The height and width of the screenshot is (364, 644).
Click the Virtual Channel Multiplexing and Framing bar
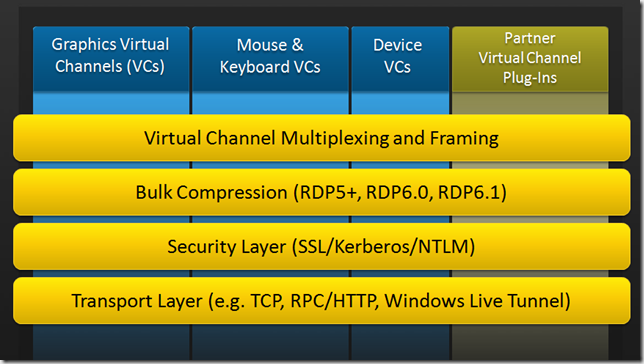coord(322,138)
